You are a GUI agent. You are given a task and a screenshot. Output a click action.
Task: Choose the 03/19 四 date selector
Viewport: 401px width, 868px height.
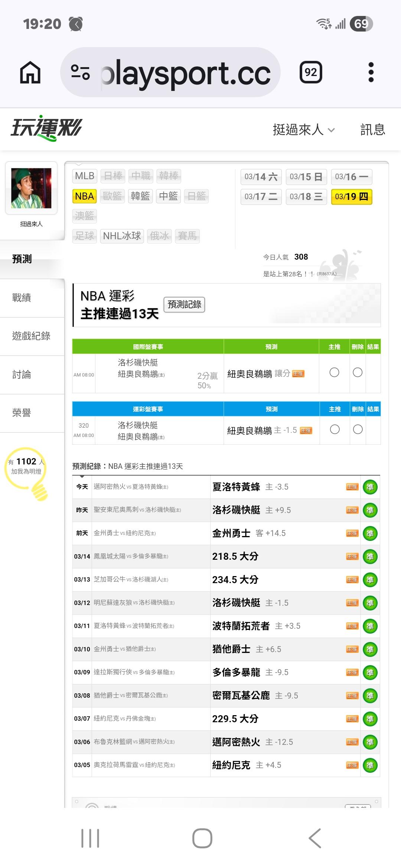[351, 197]
